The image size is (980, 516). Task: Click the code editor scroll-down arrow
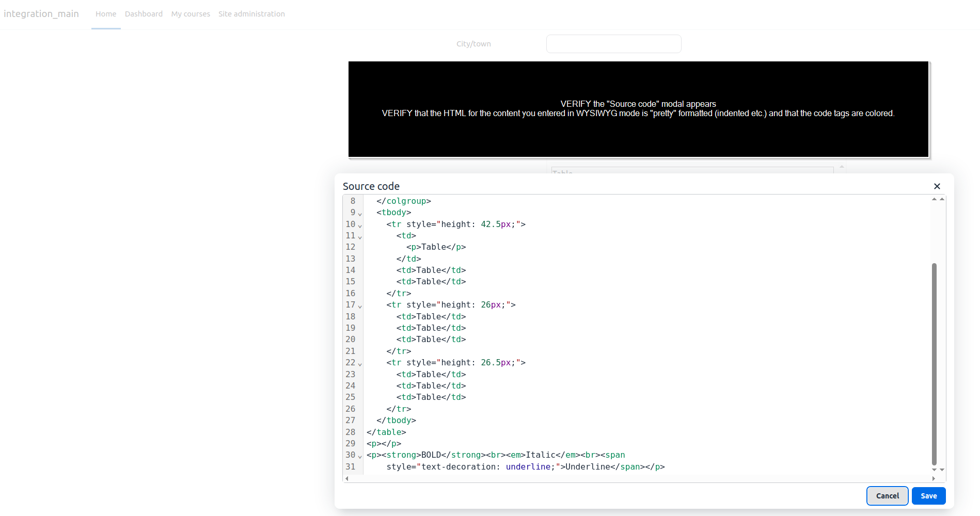(x=934, y=470)
